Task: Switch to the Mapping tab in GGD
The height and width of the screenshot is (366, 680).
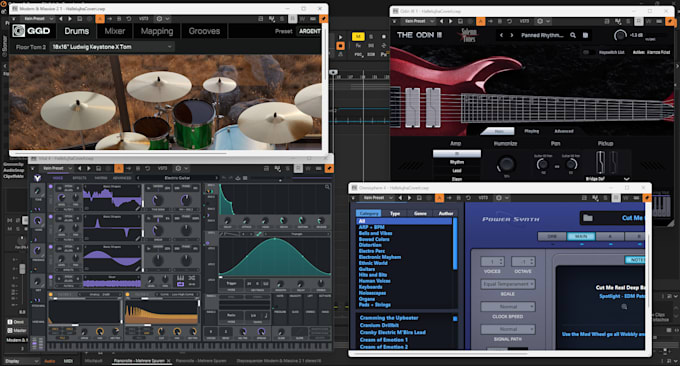Action: coord(157,31)
